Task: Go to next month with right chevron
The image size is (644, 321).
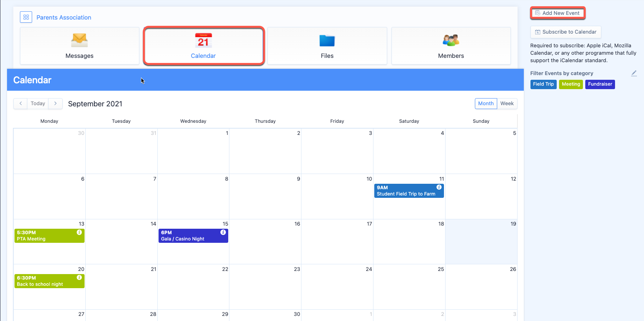Action: (56, 104)
